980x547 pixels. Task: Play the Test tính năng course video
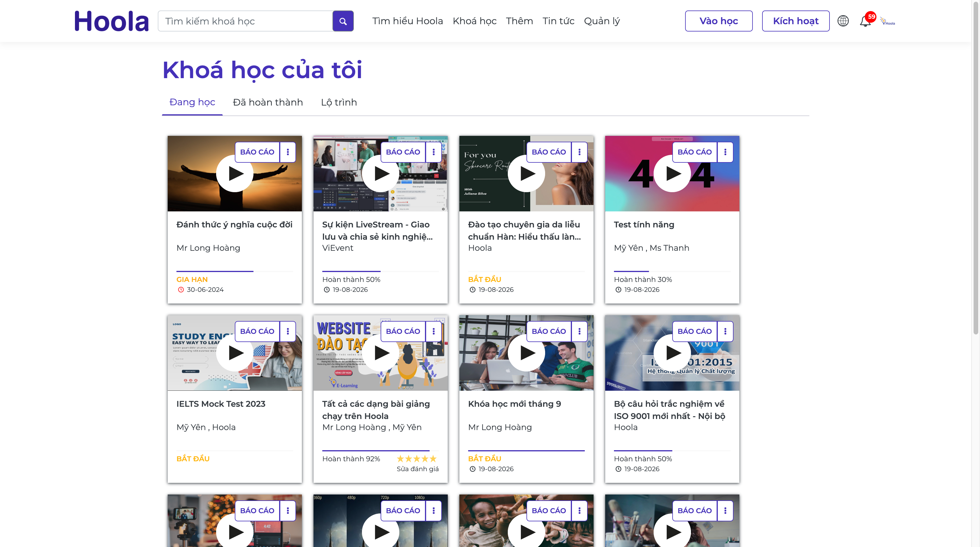(x=672, y=173)
